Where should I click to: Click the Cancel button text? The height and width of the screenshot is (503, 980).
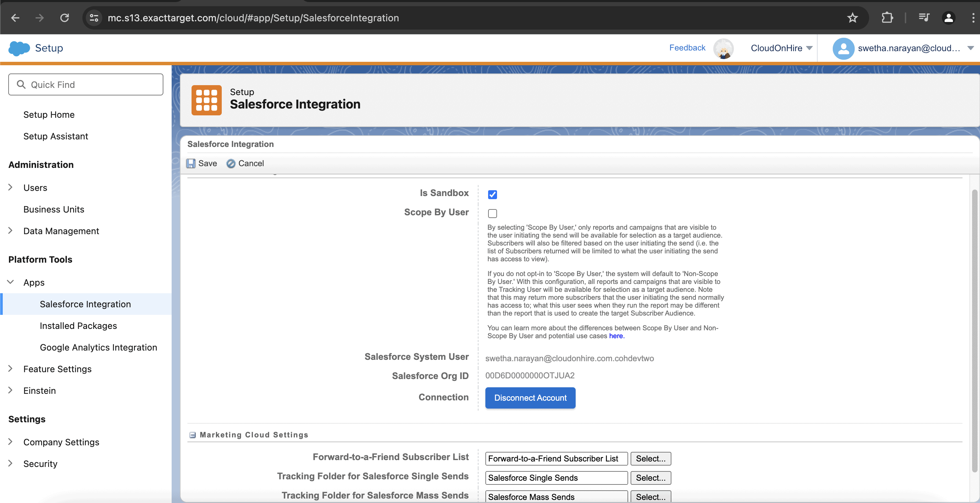point(251,163)
